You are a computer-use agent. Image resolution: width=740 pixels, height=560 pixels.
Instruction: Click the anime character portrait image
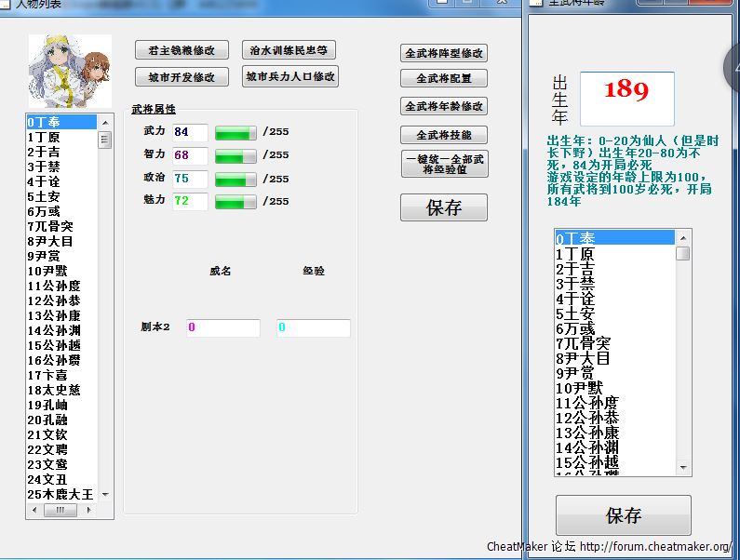[x=70, y=72]
